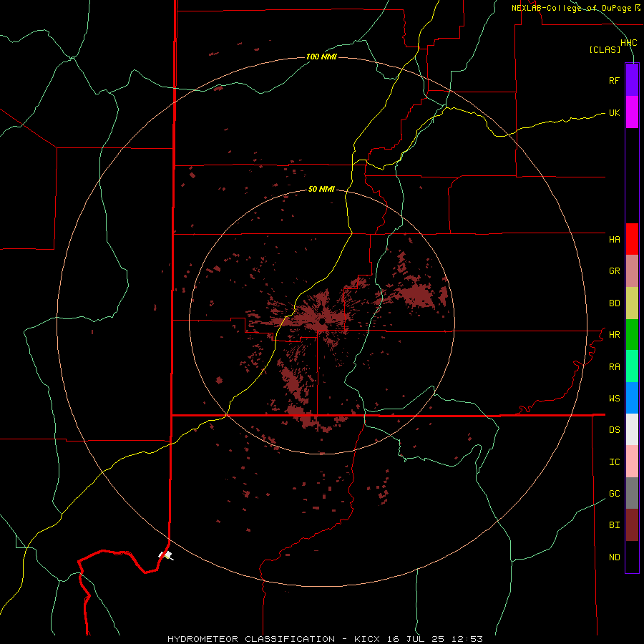The width and height of the screenshot is (644, 644).
Task: Click the magenta UK legend color swatch
Action: click(632, 112)
